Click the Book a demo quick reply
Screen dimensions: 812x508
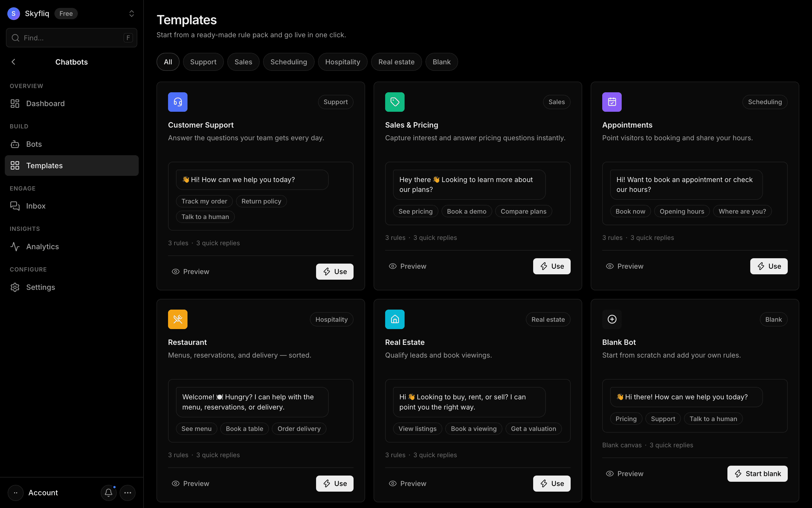[466, 211]
